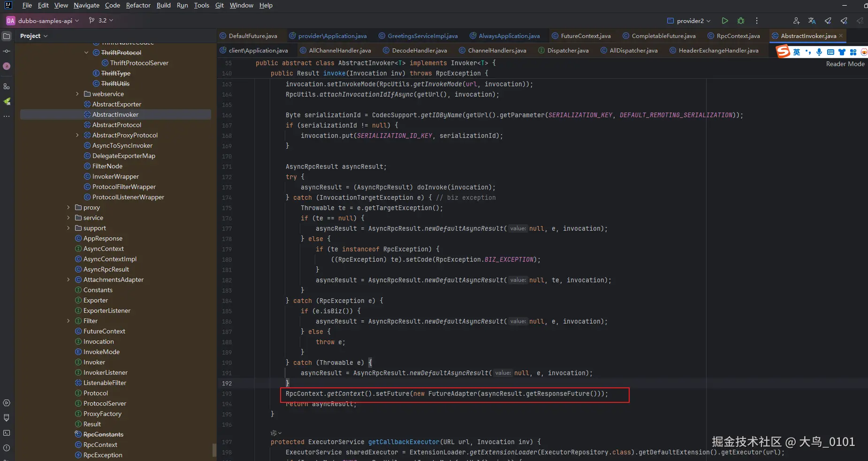The height and width of the screenshot is (461, 868).
Task: Select RpcContext in the project tree
Action: (100, 445)
